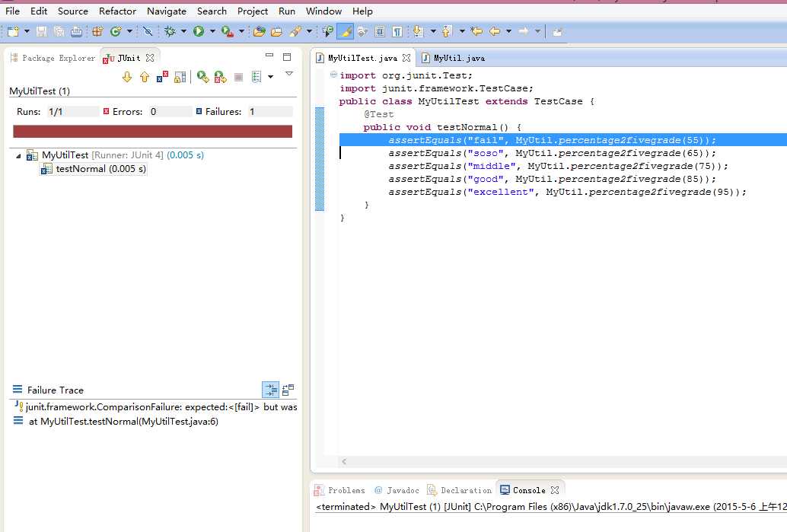Image resolution: width=787 pixels, height=532 pixels.
Task: Click the New Java Package icon
Action: pyautogui.click(x=97, y=32)
